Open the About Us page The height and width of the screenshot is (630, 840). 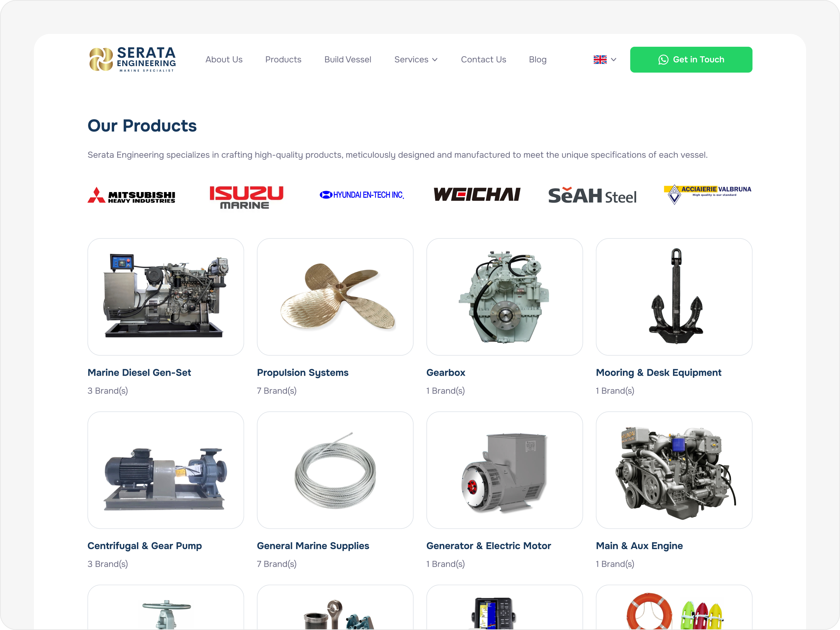(x=224, y=60)
